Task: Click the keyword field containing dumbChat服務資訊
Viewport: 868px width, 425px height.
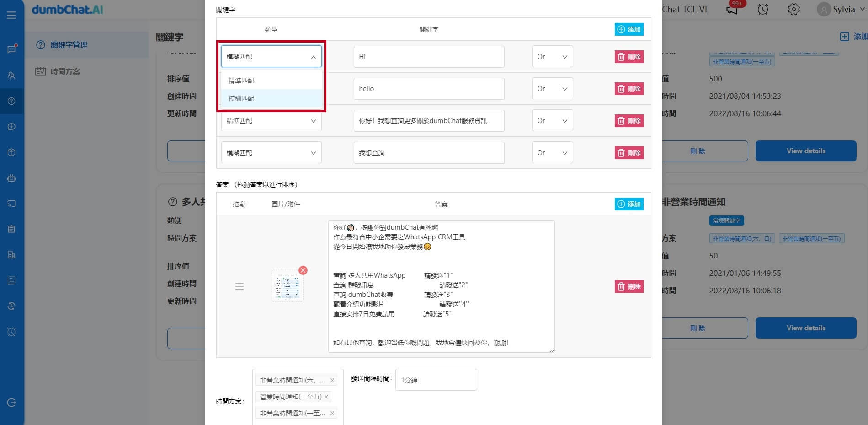Action: point(429,121)
